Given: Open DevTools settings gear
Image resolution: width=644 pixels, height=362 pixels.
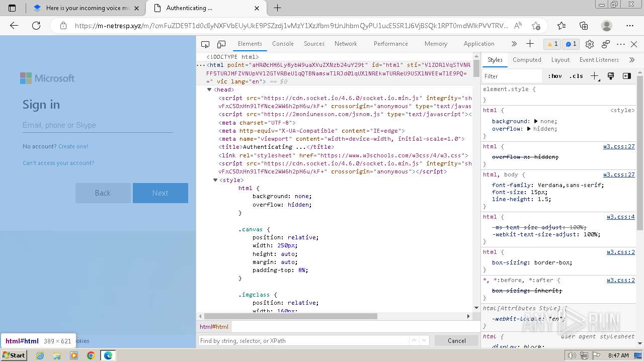Looking at the screenshot, I should pyautogui.click(x=590, y=44).
